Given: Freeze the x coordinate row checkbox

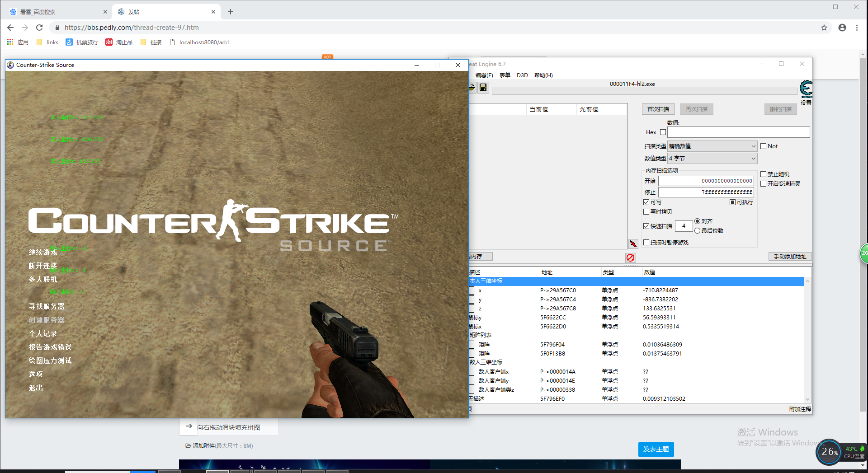Looking at the screenshot, I should click(472, 290).
